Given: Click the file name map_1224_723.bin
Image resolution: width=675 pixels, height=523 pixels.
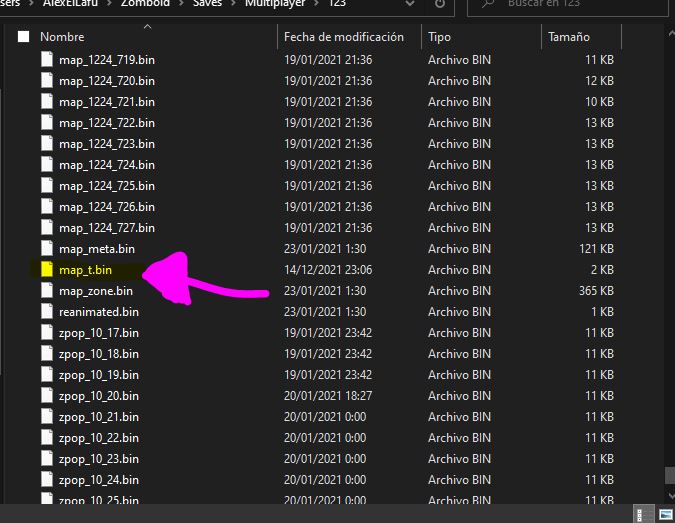Looking at the screenshot, I should [x=107, y=144].
